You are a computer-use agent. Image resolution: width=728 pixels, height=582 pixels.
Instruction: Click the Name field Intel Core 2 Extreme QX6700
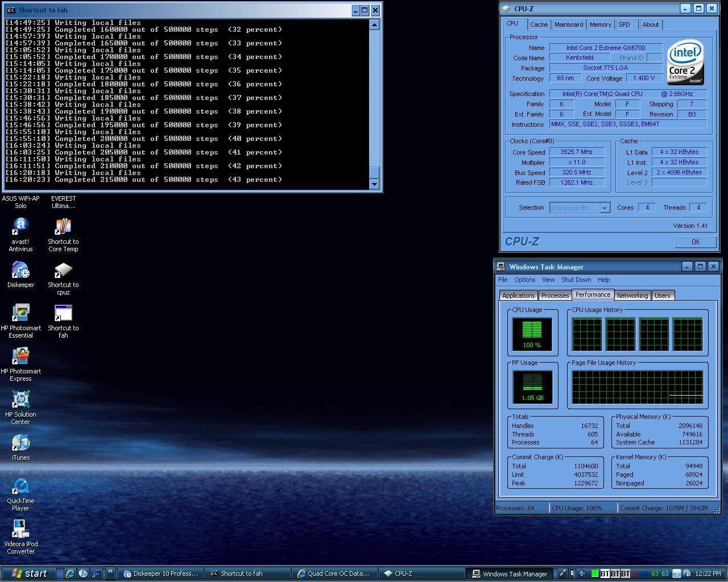tap(606, 48)
